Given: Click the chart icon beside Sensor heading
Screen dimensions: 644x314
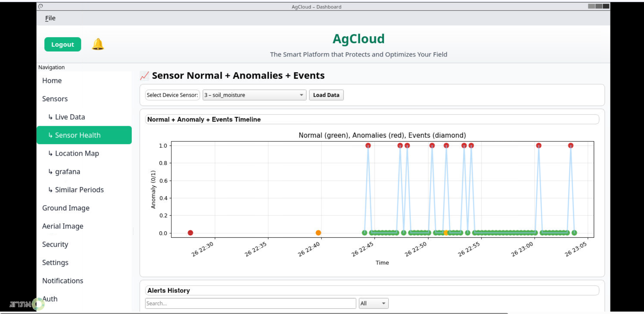Looking at the screenshot, I should tap(144, 76).
